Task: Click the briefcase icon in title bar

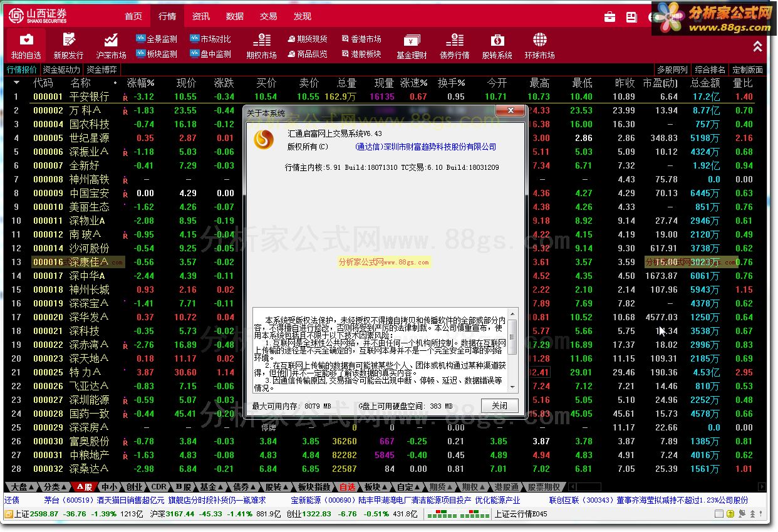Action: coord(609,17)
